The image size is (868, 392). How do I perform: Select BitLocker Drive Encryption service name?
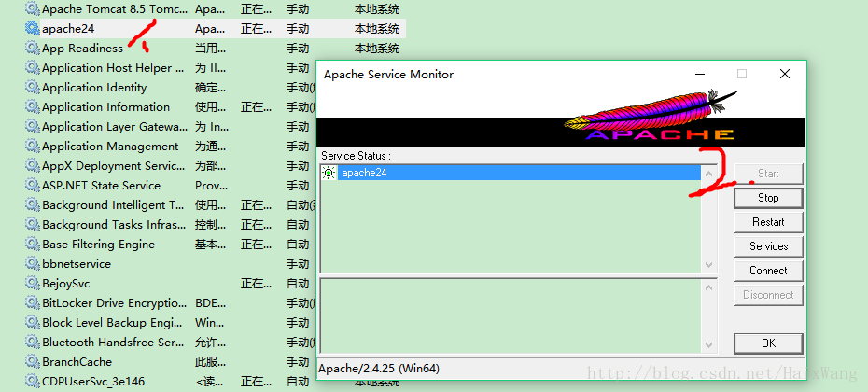(115, 302)
